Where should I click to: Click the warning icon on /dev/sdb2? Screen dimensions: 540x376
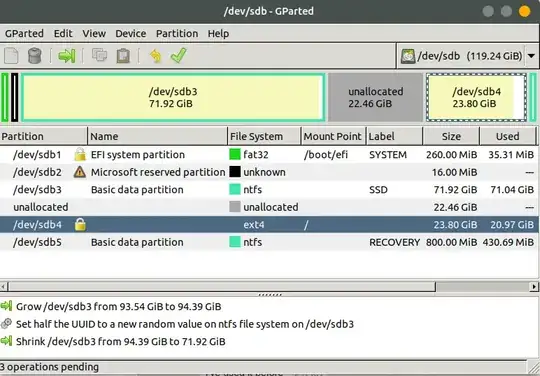point(80,172)
